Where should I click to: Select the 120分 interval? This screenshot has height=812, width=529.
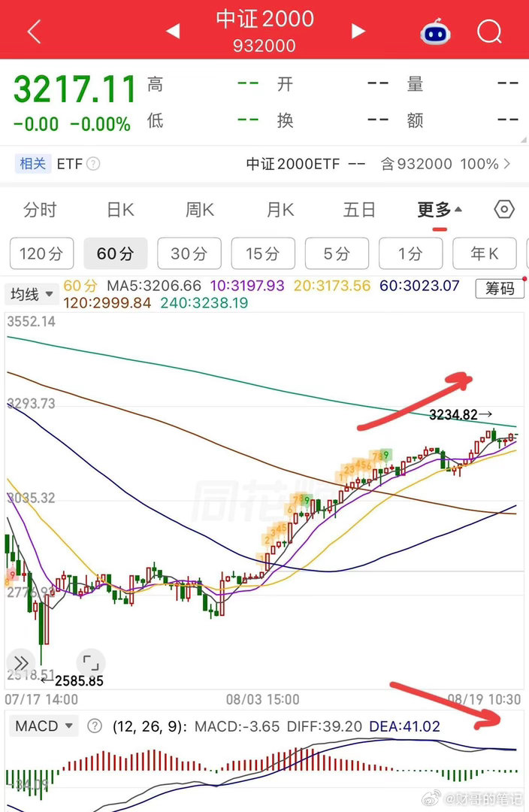[41, 254]
